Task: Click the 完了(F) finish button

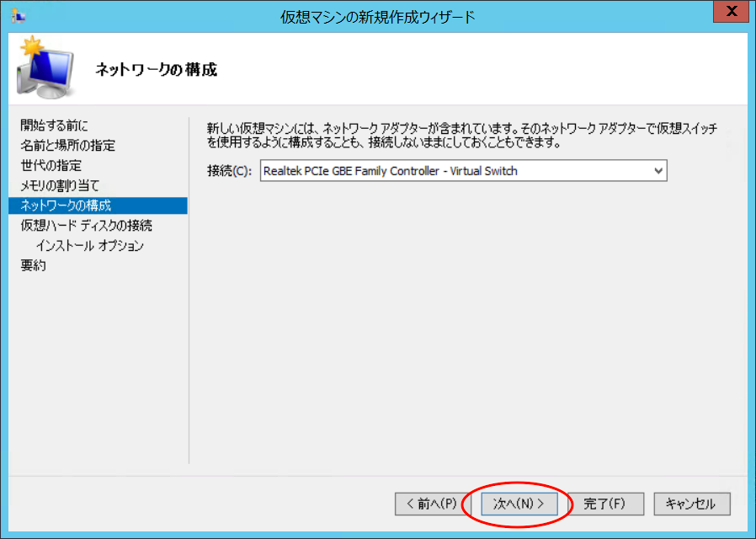Action: [x=605, y=504]
